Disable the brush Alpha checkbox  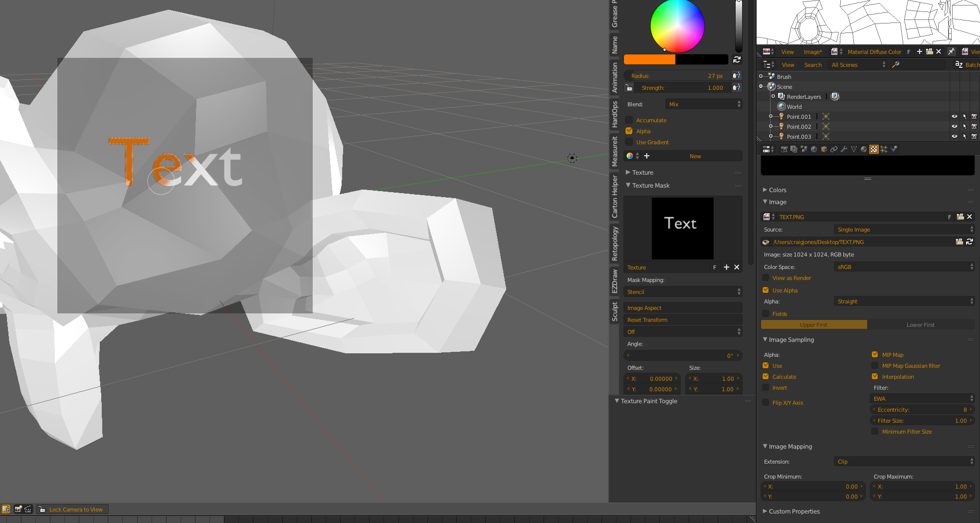pyautogui.click(x=629, y=131)
